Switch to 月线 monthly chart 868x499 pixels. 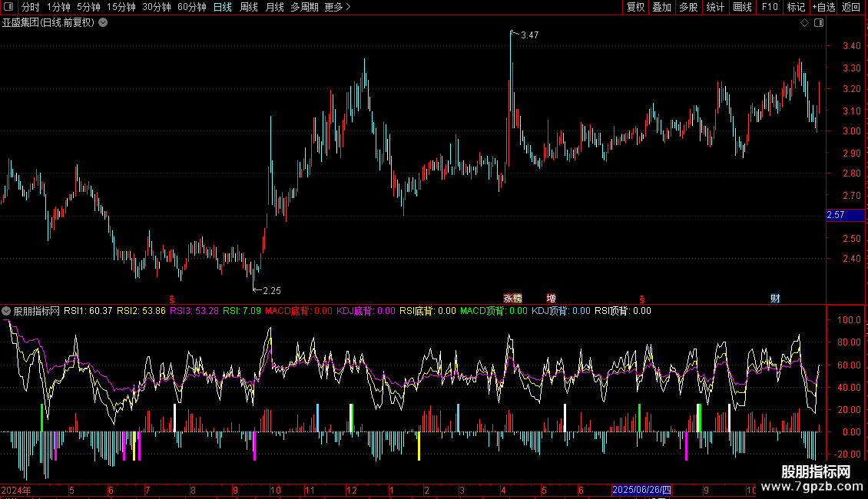(x=274, y=7)
